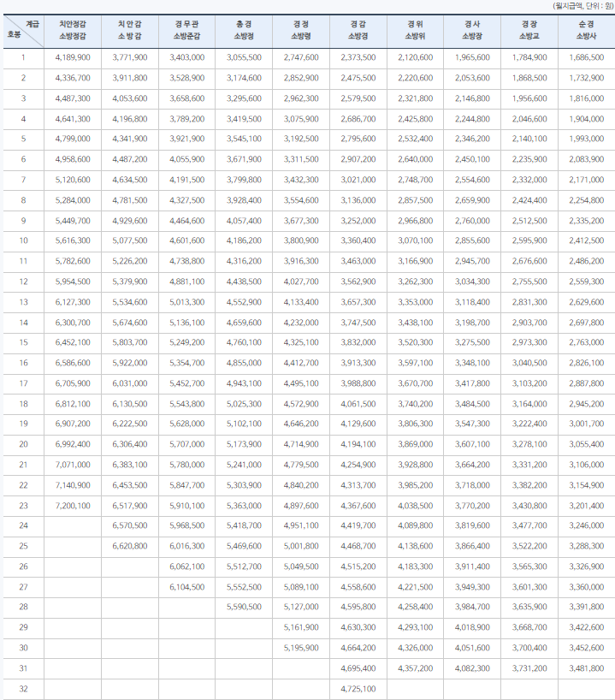Select the value 1,686,500
The image size is (615, 700).
coord(587,57)
